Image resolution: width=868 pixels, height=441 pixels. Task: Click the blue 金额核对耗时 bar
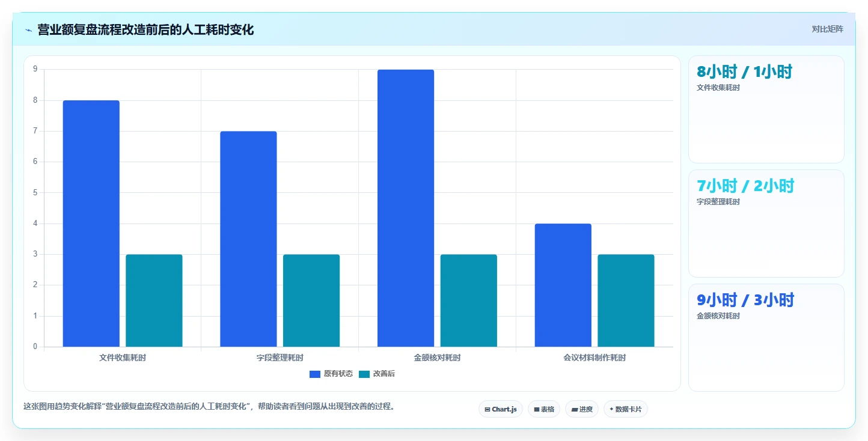coord(406,208)
